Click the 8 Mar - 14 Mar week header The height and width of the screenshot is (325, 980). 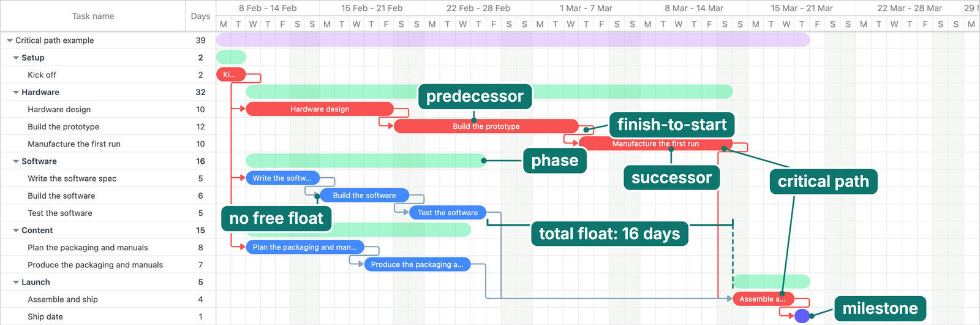tap(694, 8)
